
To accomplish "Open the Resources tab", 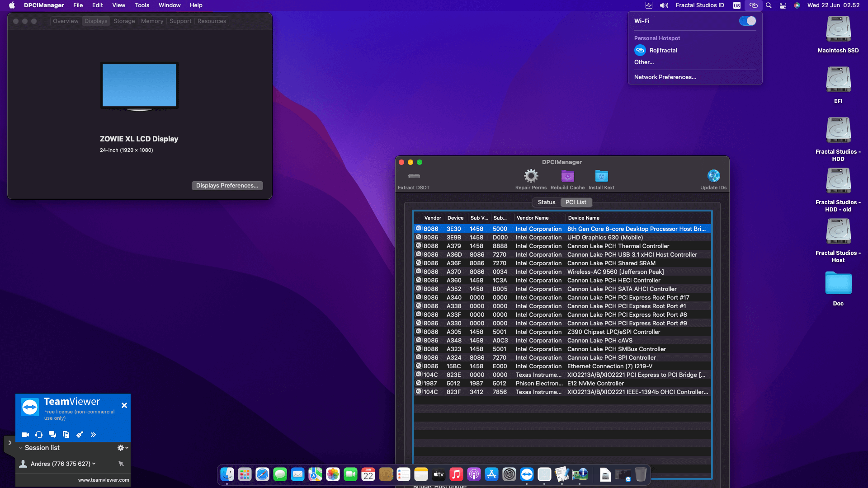I will [x=212, y=21].
